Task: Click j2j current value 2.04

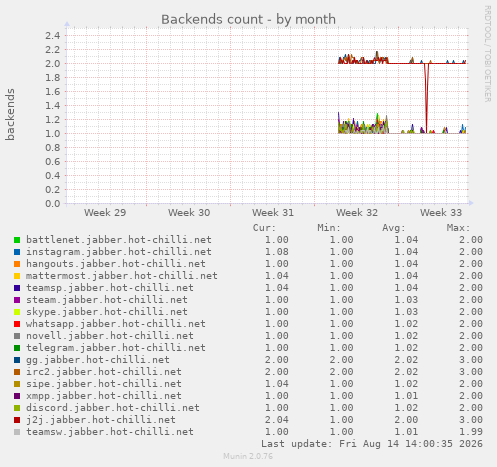Action: pos(277,420)
